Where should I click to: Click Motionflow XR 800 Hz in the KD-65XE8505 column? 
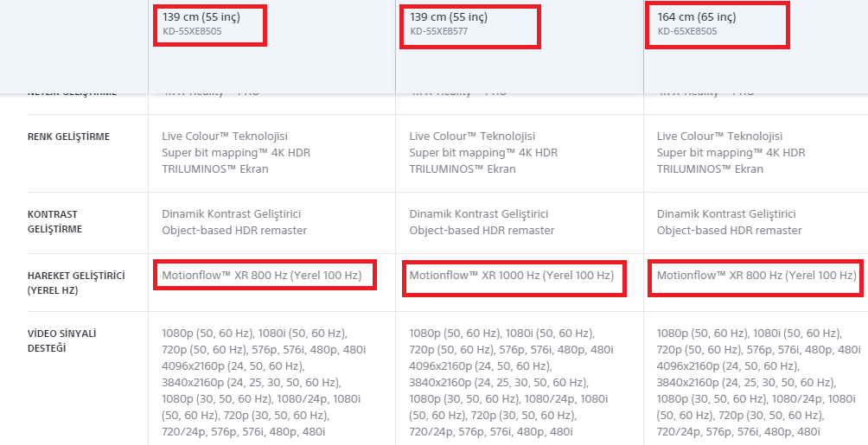click(x=756, y=276)
